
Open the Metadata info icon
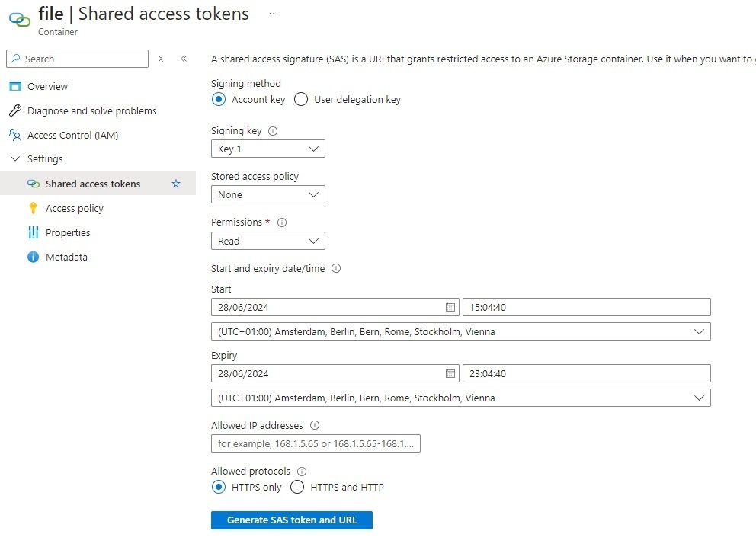click(x=33, y=257)
